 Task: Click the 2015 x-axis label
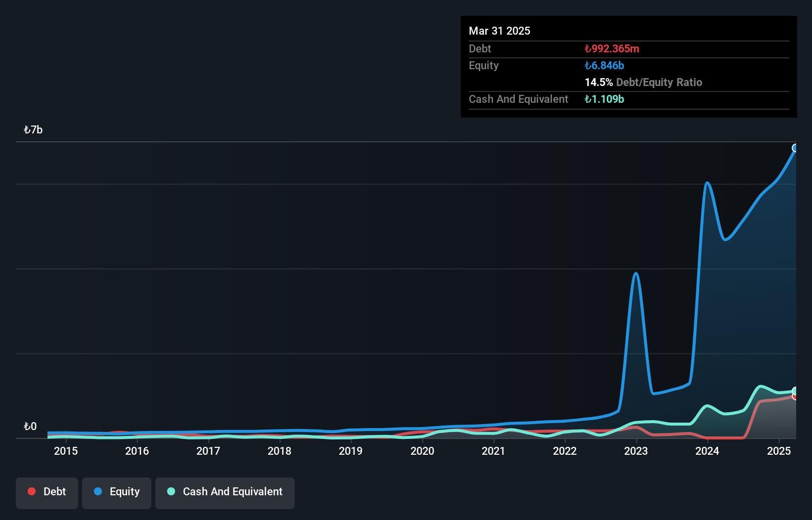coord(66,451)
